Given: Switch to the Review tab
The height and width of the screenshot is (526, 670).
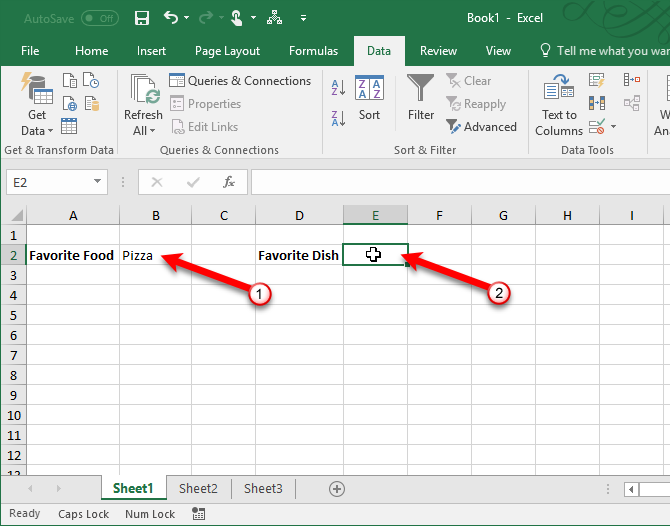Looking at the screenshot, I should (438, 51).
